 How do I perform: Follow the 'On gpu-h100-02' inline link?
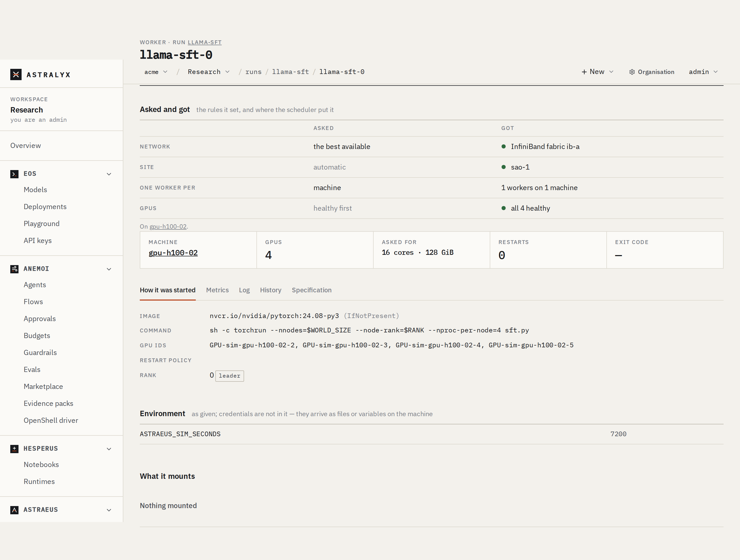168,227
